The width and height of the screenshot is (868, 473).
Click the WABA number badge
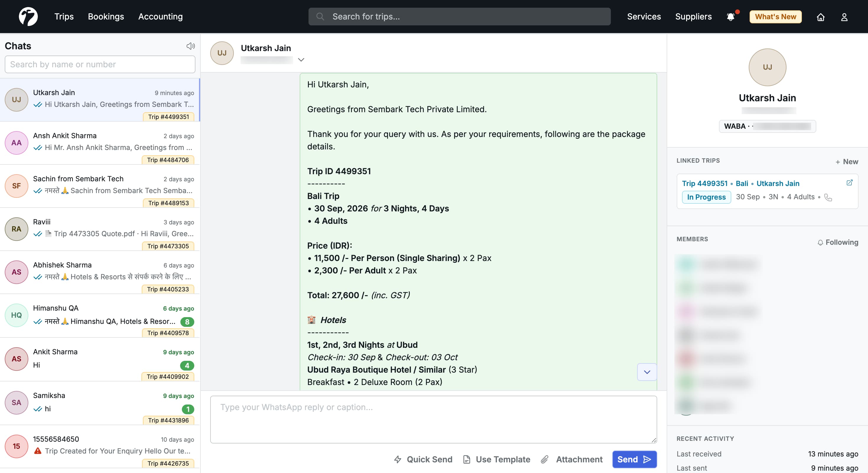point(767,126)
